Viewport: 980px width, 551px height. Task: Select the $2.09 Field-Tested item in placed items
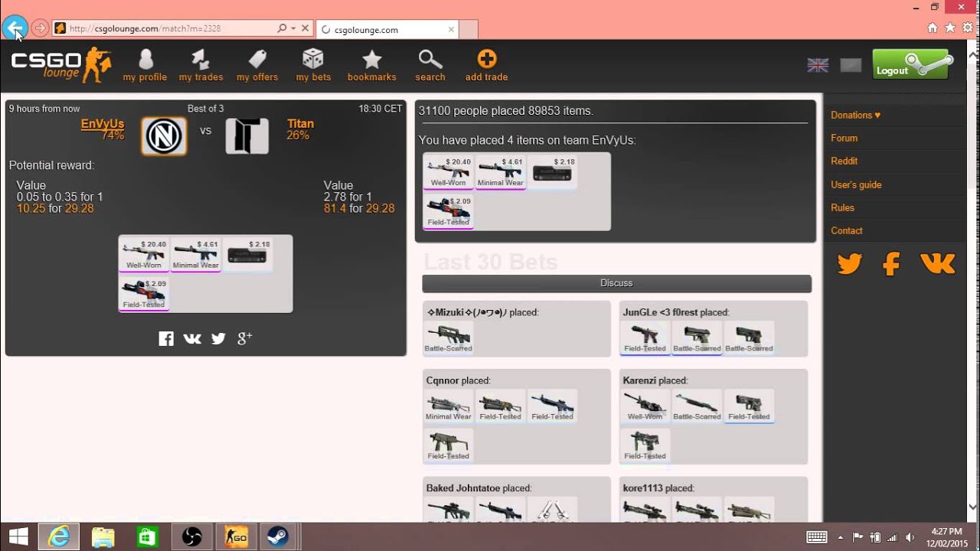[x=448, y=211]
